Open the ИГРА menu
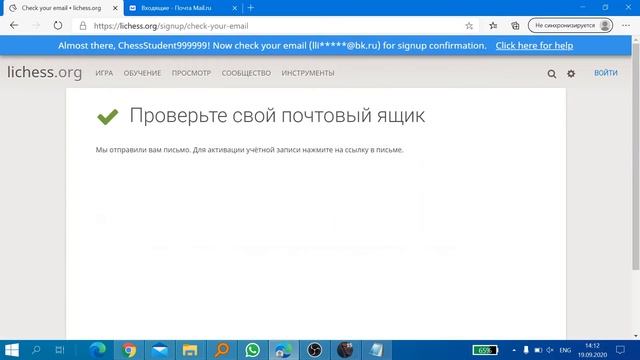The width and height of the screenshot is (640, 360). [x=104, y=73]
